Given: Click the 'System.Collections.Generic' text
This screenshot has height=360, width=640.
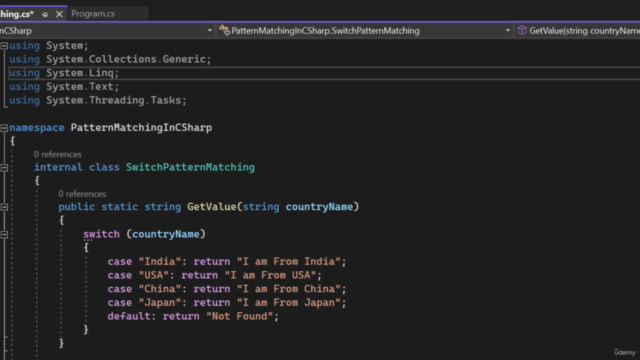Looking at the screenshot, I should point(126,59).
